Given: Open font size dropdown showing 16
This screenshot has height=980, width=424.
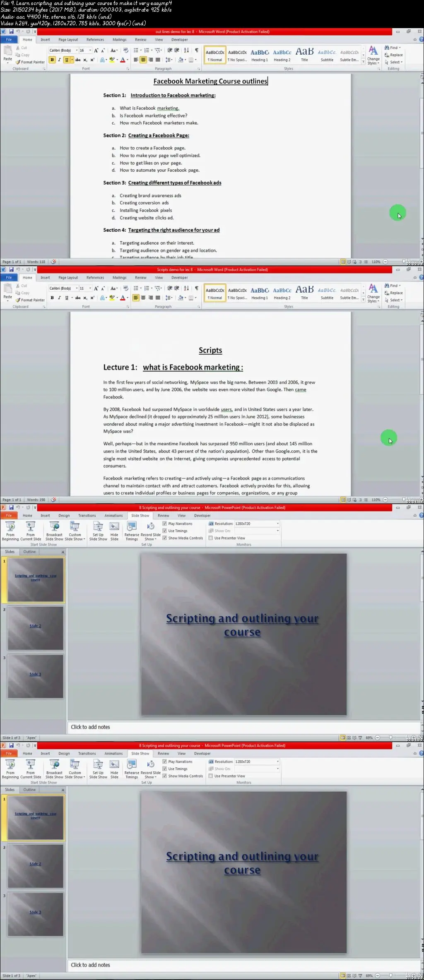Looking at the screenshot, I should point(90,50).
